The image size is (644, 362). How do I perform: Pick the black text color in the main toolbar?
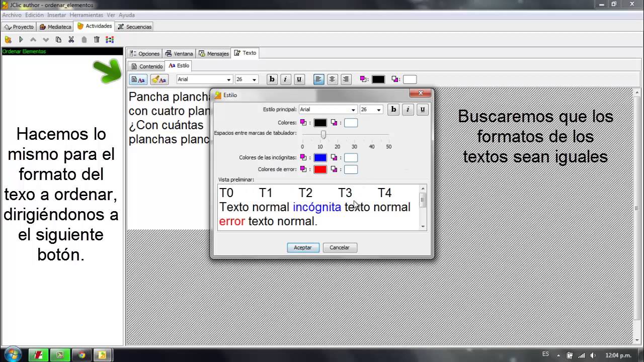[378, 79]
